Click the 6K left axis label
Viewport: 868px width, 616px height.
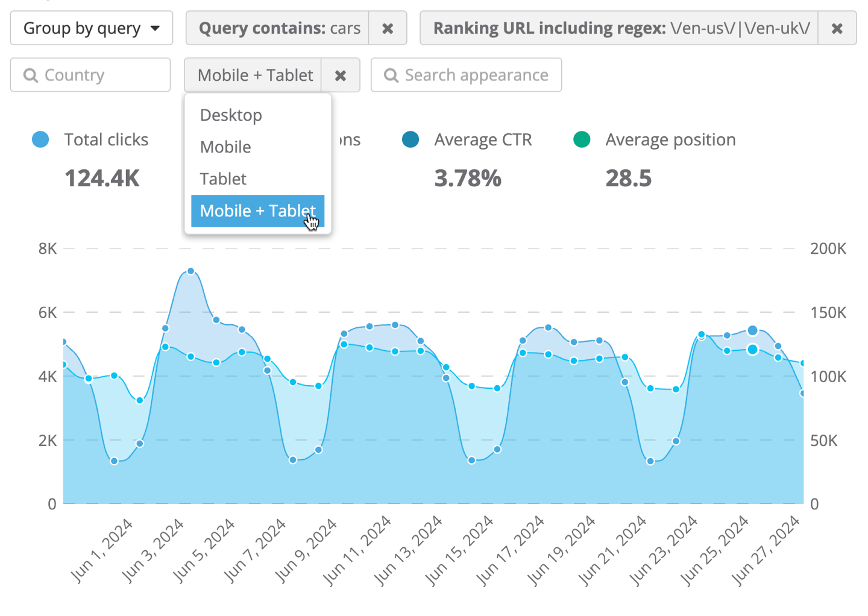point(48,312)
